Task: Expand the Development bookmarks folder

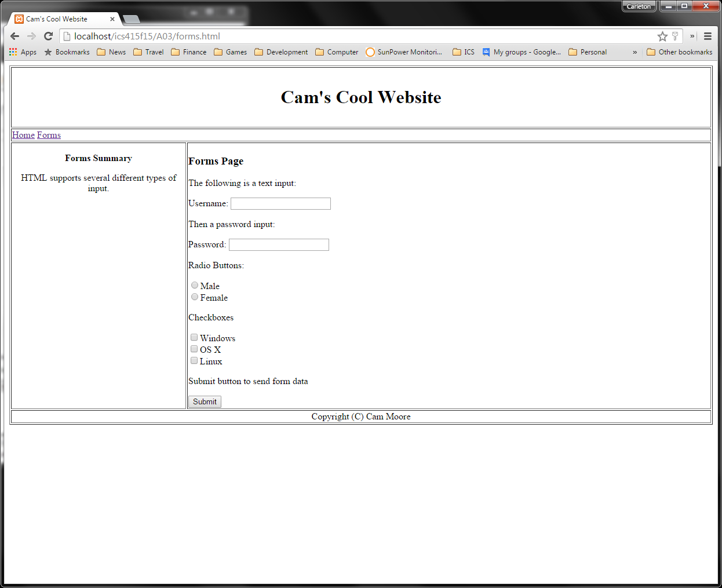Action: point(281,52)
